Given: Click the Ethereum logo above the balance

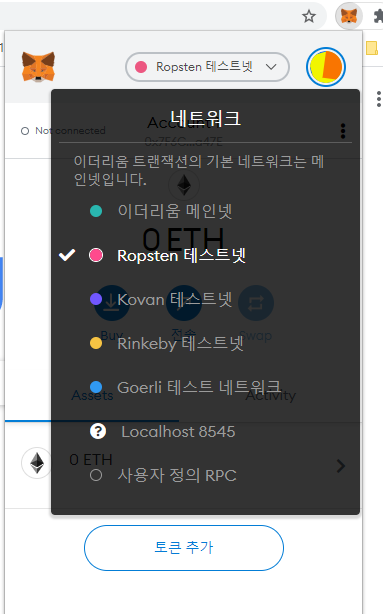Looking at the screenshot, I should tap(184, 185).
